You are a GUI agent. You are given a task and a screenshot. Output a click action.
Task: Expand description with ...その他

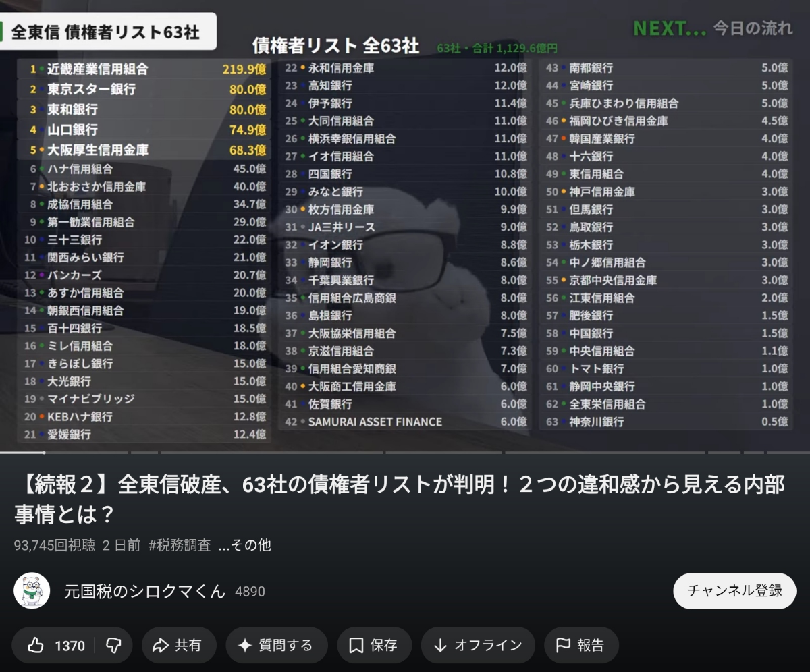pos(244,545)
